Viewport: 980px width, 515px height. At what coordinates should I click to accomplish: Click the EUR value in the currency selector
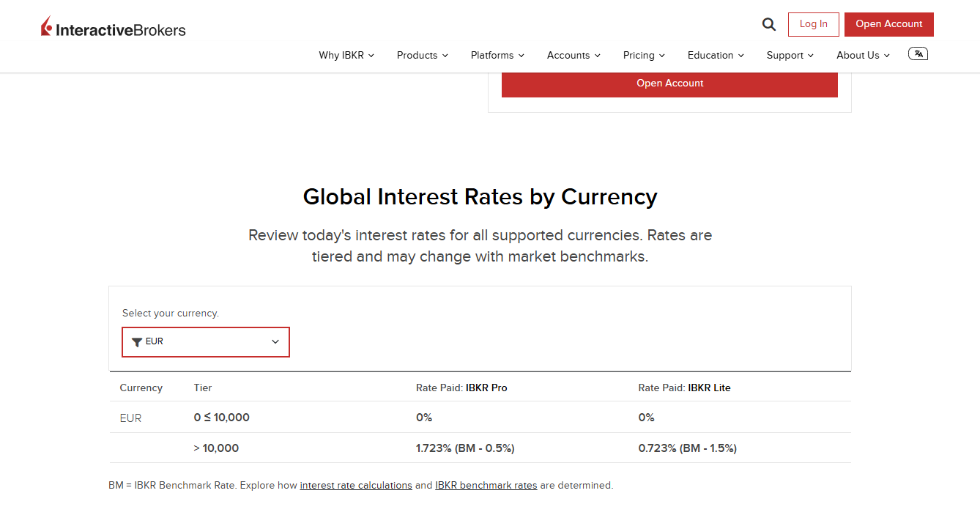tap(155, 341)
